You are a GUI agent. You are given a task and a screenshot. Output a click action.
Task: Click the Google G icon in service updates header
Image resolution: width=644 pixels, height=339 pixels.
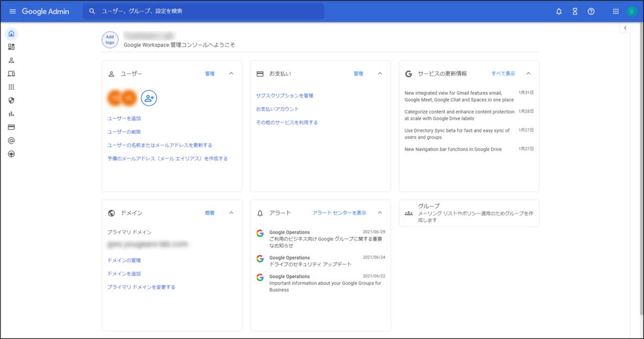coord(408,73)
